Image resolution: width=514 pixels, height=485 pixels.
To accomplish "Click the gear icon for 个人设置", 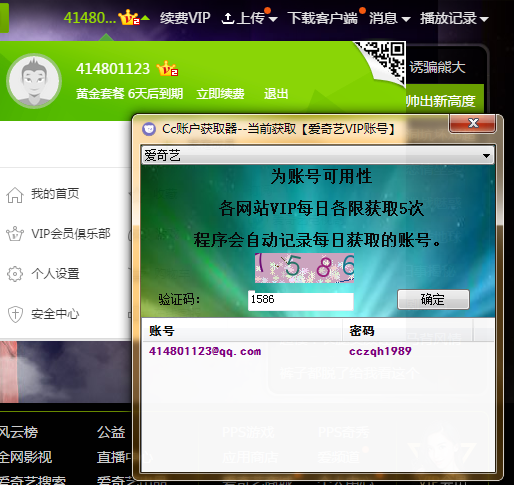I will coord(15,274).
